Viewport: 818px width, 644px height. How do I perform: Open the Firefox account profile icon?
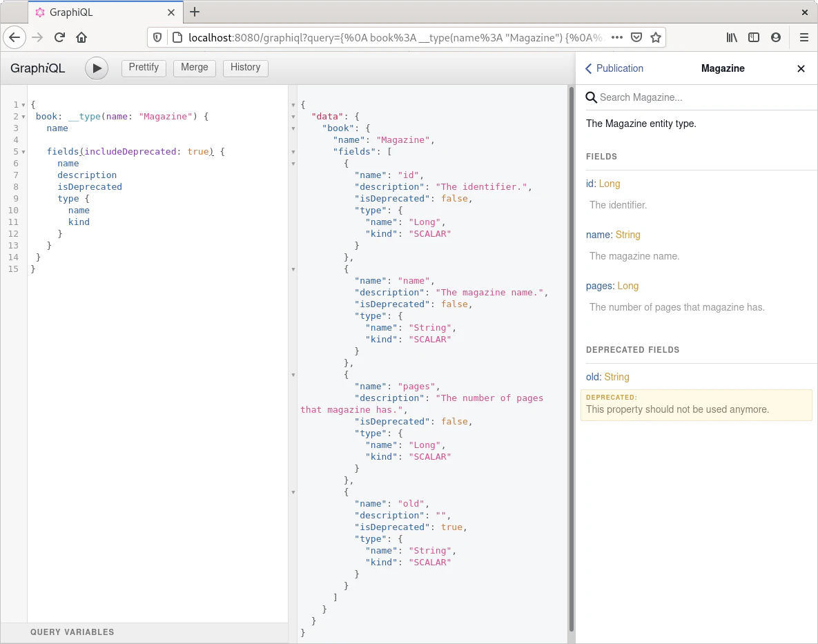[x=776, y=37]
